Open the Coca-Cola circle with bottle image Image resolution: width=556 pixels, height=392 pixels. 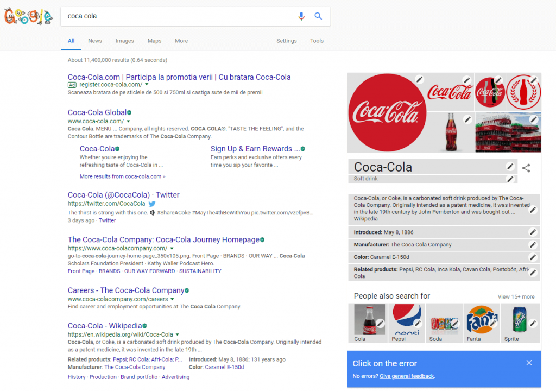point(490,92)
